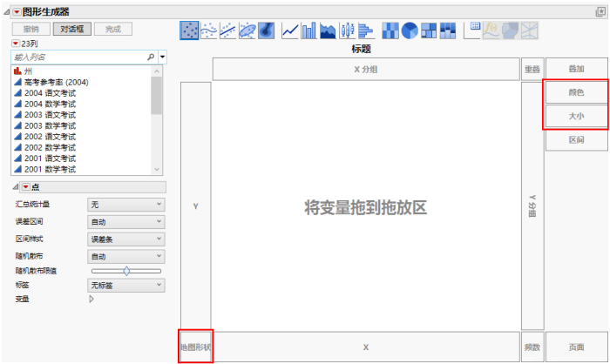Viewport: 610px width, 364px height.
Task: Click the column list scrollbar up arrow
Action: tap(157, 71)
